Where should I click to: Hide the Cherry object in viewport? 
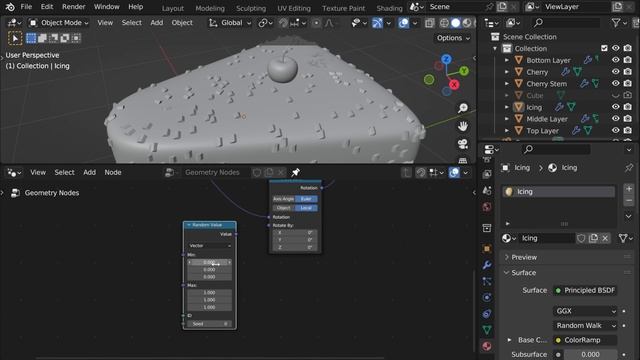click(616, 71)
